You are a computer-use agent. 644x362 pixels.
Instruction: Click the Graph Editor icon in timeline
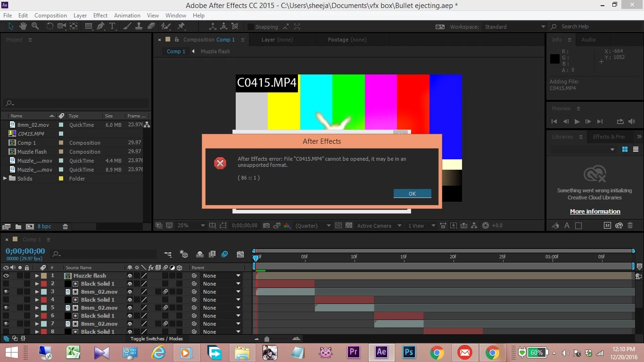(x=240, y=255)
